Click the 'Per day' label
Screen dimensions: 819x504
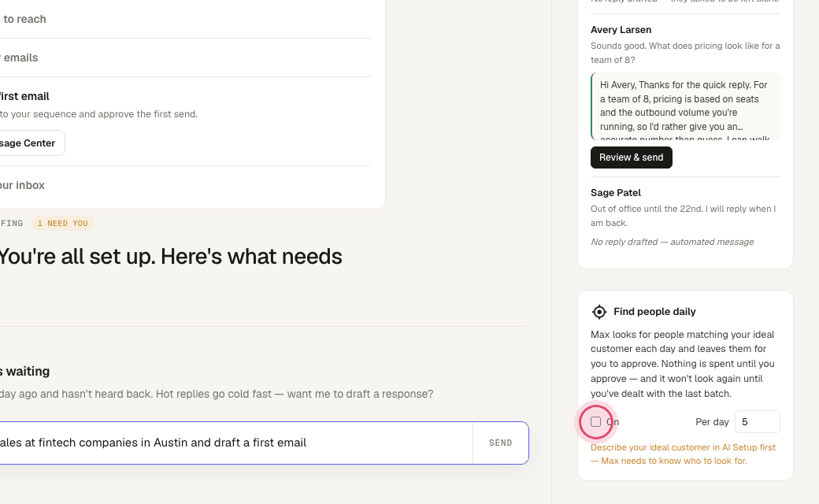712,422
